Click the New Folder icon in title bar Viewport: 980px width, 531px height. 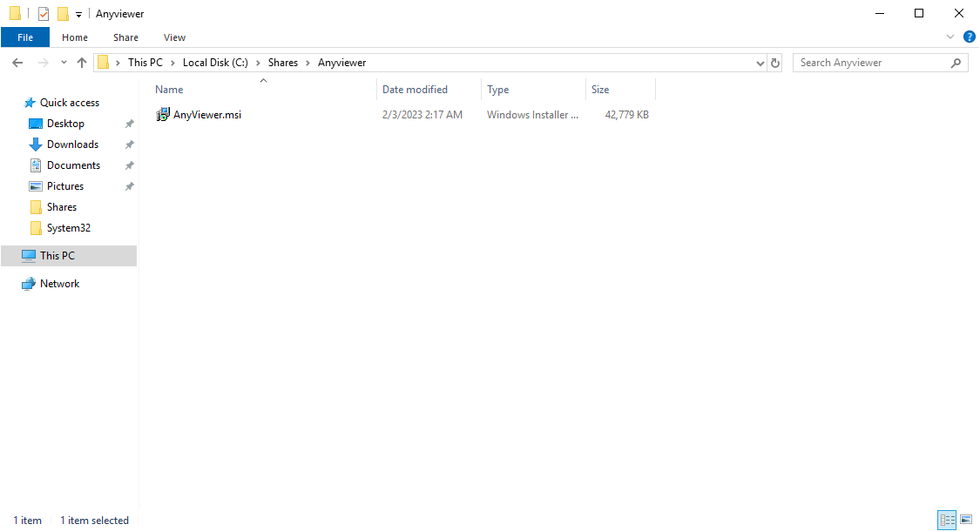(x=63, y=14)
